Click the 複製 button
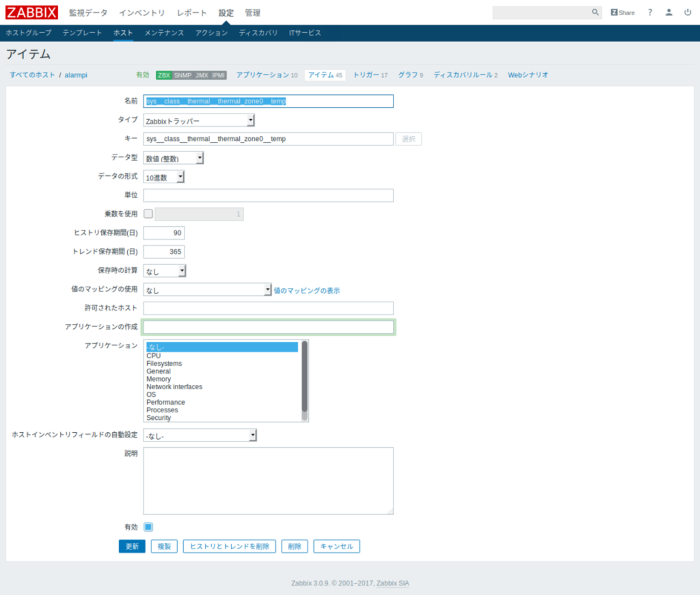 (x=164, y=546)
